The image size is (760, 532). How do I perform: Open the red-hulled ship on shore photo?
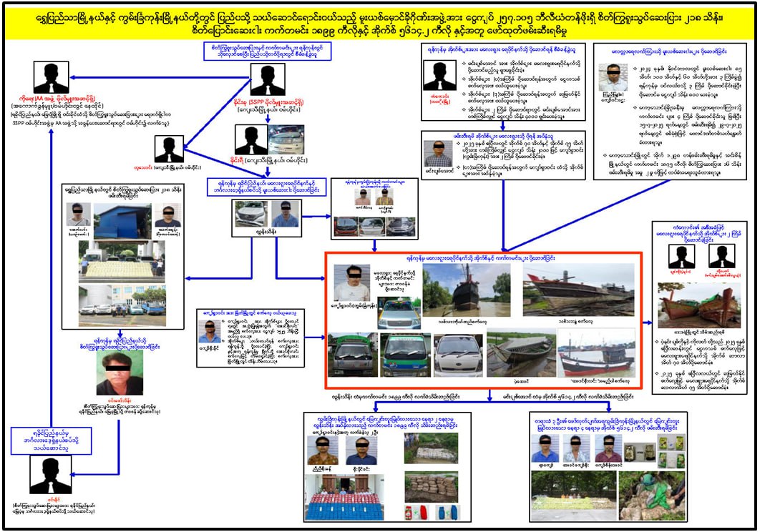tap(578, 290)
